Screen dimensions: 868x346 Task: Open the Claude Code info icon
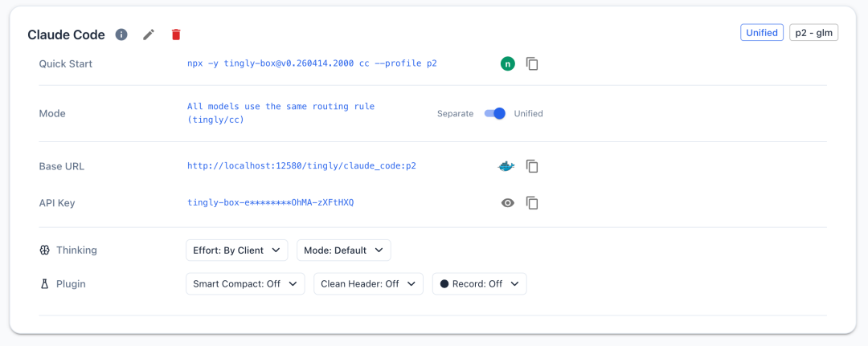coord(121,35)
